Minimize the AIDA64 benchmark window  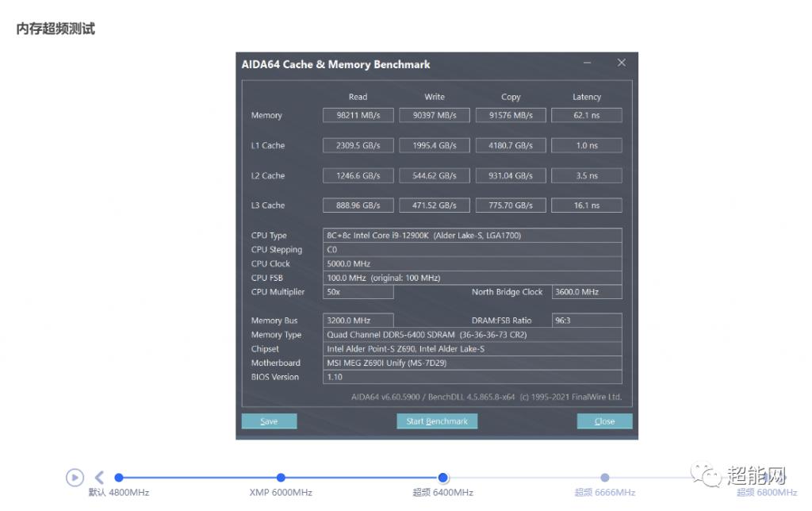click(x=588, y=63)
